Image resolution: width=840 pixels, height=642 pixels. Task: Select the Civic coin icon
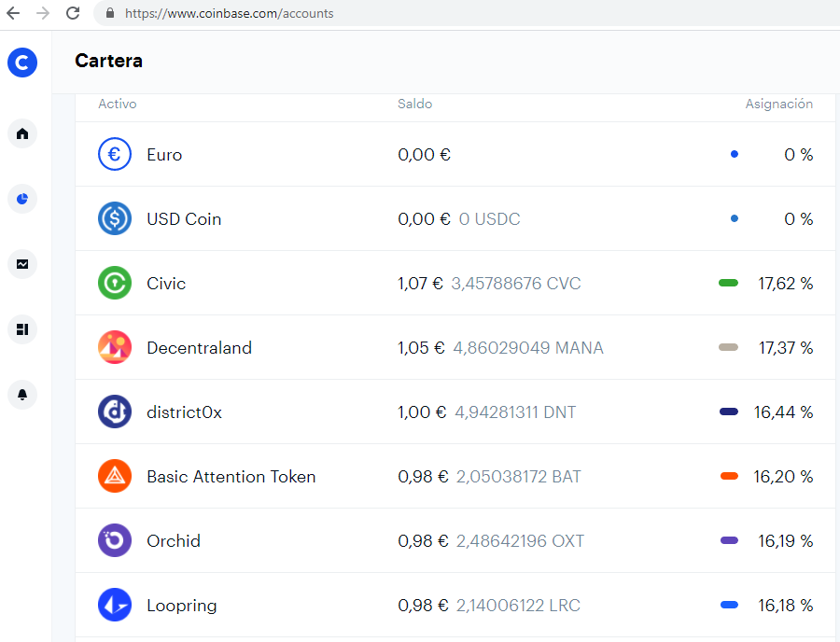coord(115,283)
